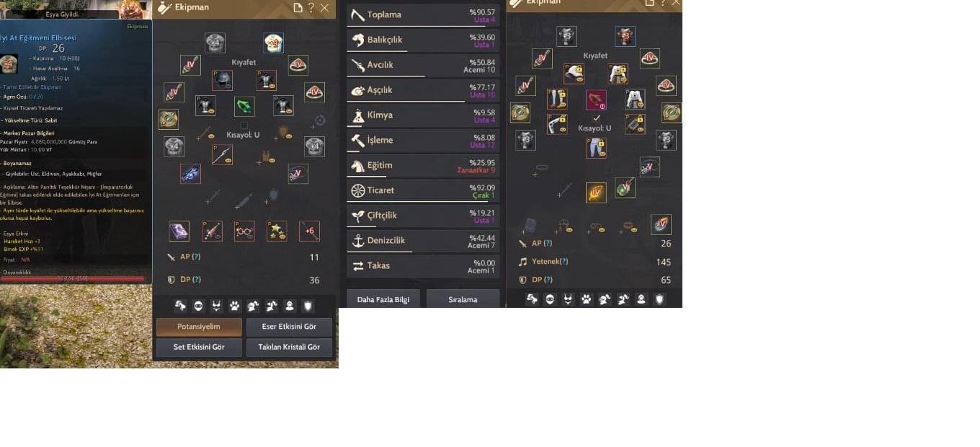The height and width of the screenshot is (447, 980).
Task: Uncheck the Kısayol: U checkbox in right panel
Action: pyautogui.click(x=596, y=118)
